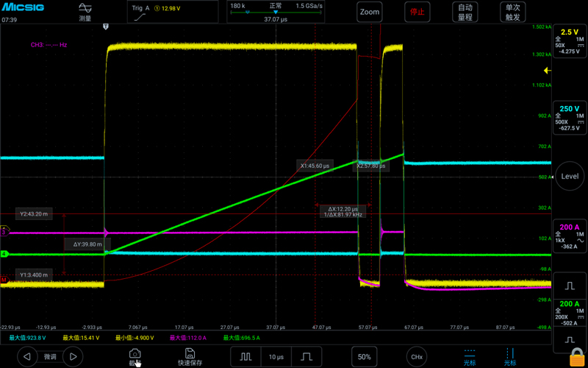Tap the Zoom button
The image size is (588, 368).
pyautogui.click(x=370, y=12)
